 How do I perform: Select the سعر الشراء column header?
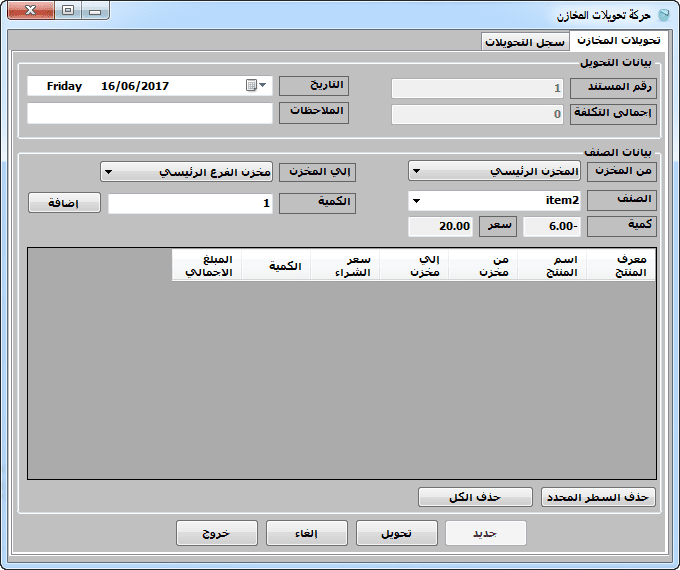345,265
